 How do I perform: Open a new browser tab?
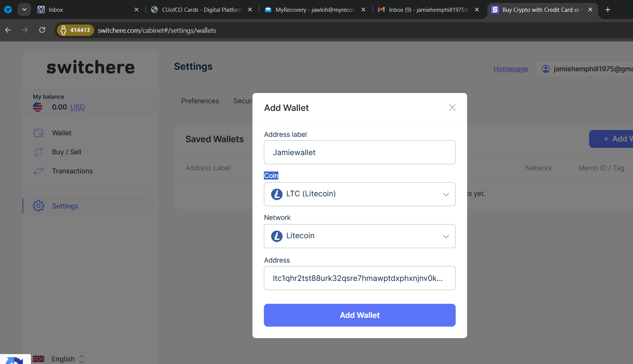coord(608,10)
